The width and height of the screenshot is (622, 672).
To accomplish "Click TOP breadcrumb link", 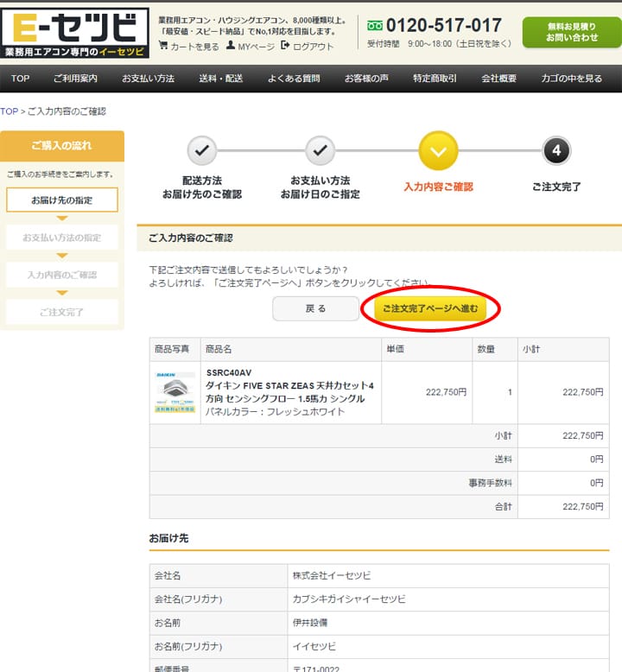I will 9,111.
